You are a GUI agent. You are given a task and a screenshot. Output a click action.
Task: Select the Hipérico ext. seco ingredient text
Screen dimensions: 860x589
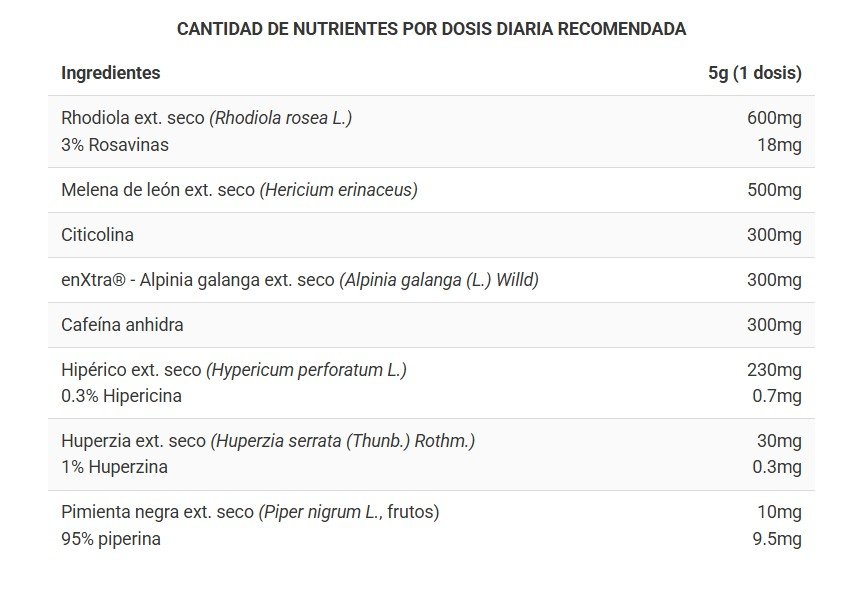tap(233, 370)
